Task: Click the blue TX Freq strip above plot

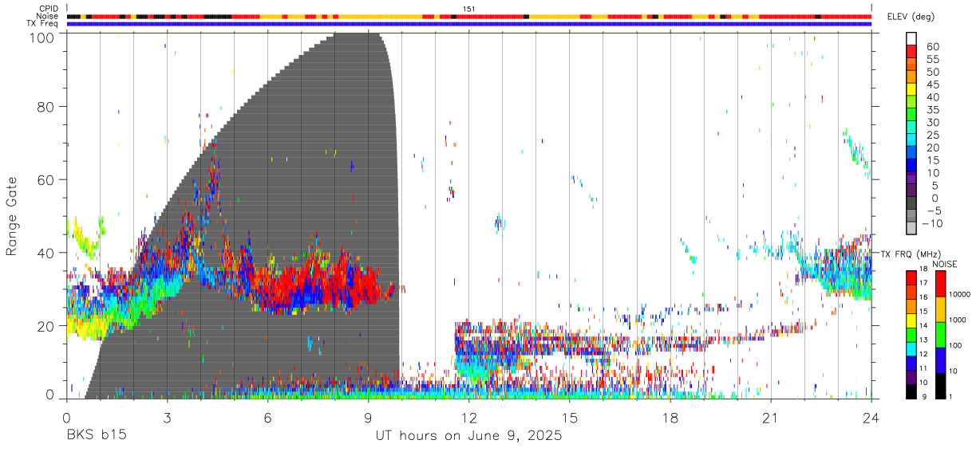Action: pos(468,24)
